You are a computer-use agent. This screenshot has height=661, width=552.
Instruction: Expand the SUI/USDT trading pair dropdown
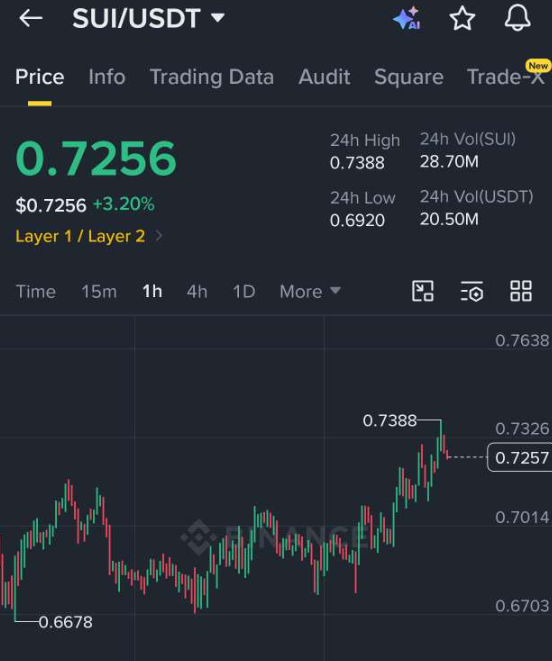pos(218,18)
